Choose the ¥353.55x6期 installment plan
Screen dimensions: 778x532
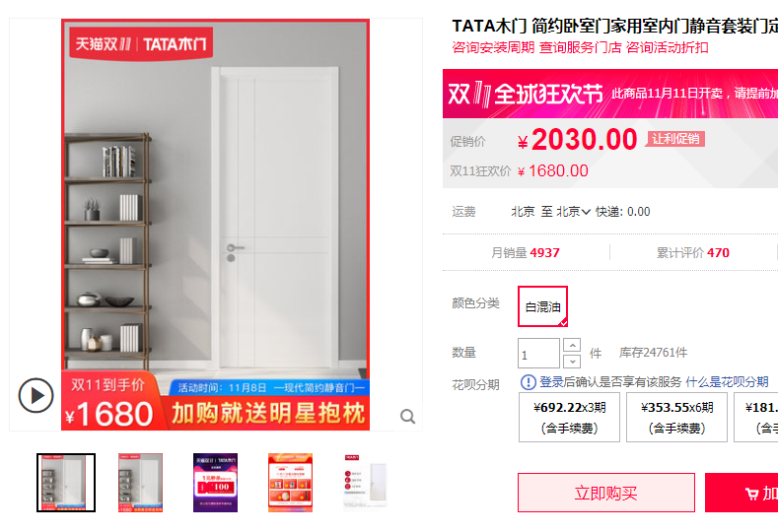676,417
